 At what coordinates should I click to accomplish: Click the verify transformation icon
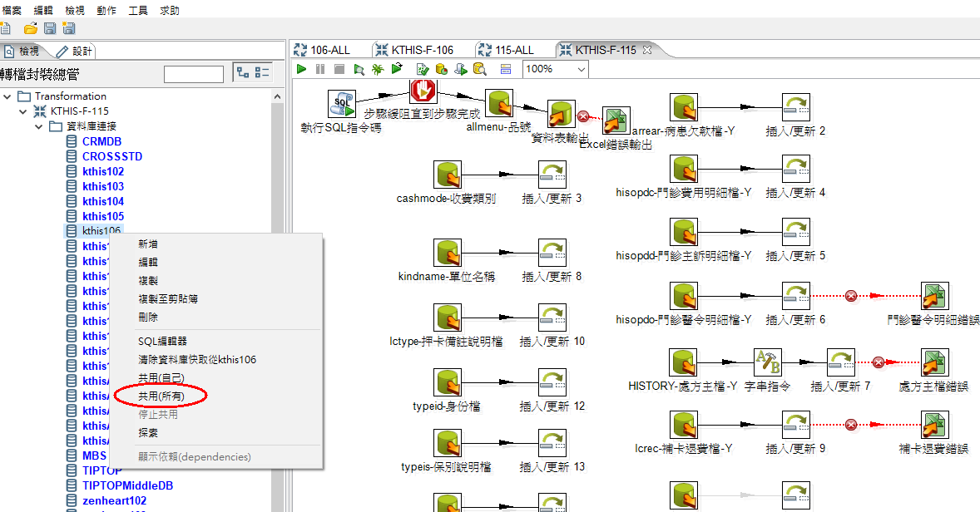coord(423,70)
